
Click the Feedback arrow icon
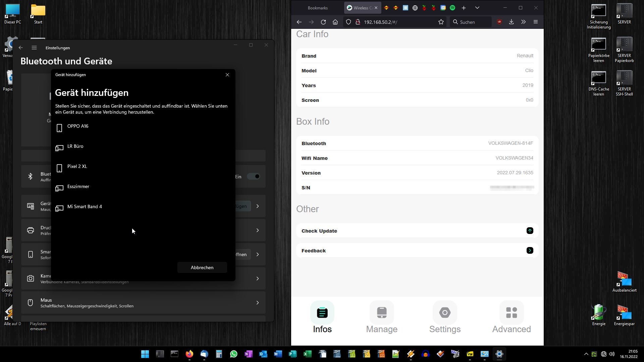coord(530,250)
